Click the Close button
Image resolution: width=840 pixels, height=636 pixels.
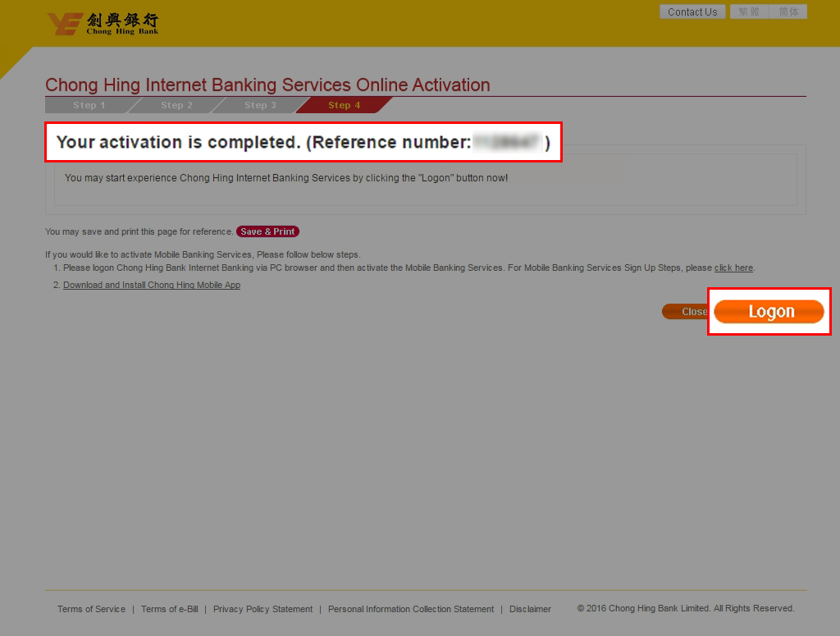pos(687,311)
